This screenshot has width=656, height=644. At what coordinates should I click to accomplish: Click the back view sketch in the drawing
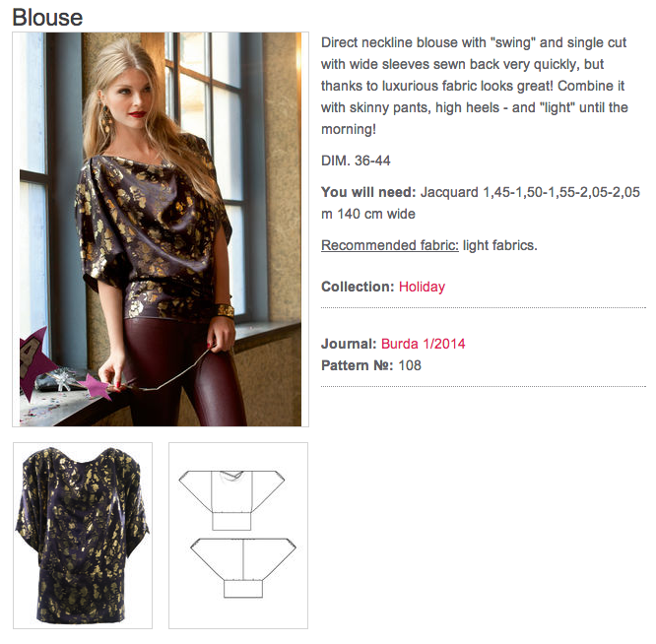pos(243,568)
